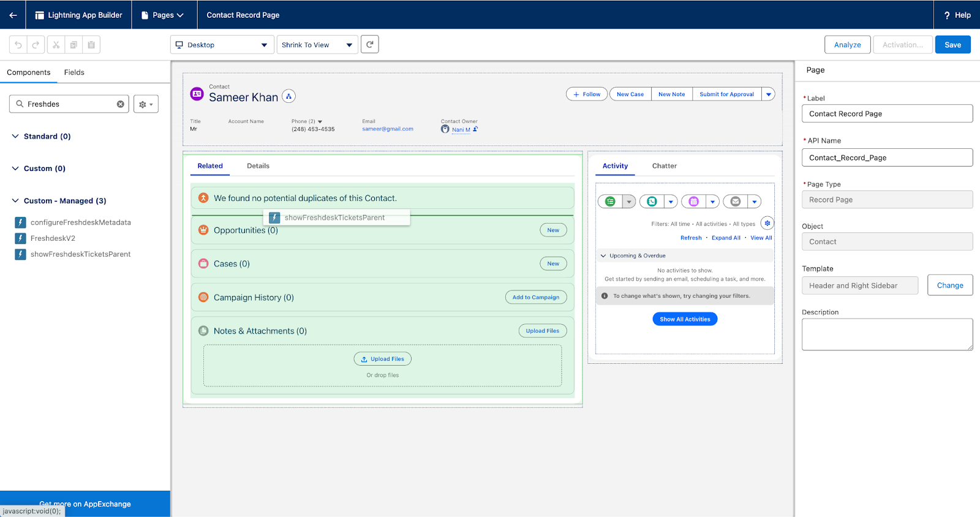This screenshot has height=517, width=980.
Task: Open the component list settings gear
Action: point(146,104)
